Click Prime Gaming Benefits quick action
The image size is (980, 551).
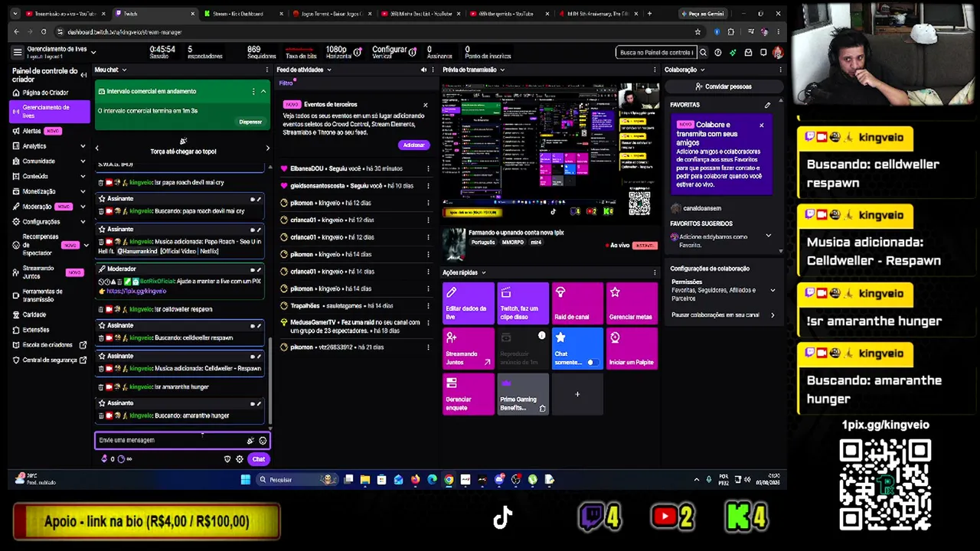tap(523, 393)
